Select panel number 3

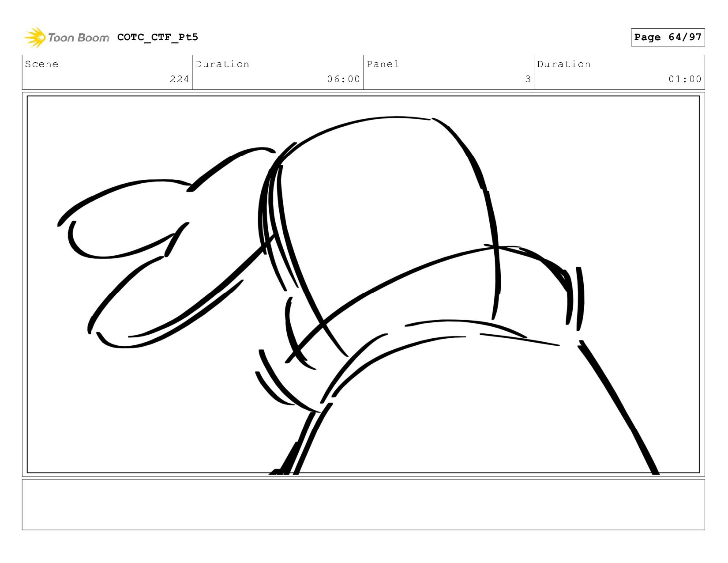click(x=528, y=79)
